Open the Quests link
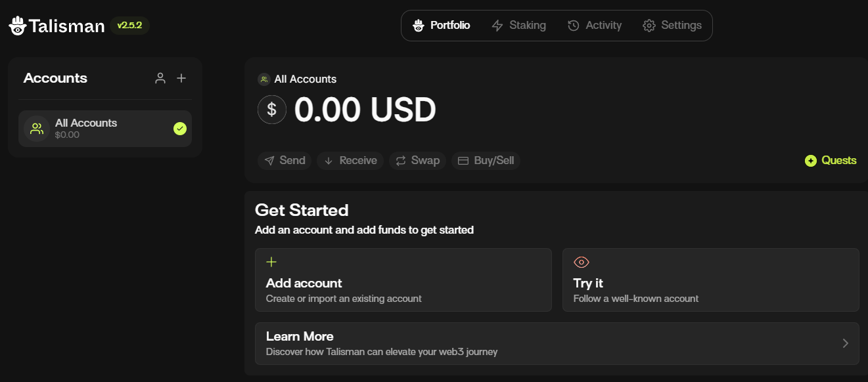Viewport: 868px width, 382px height. (838, 161)
